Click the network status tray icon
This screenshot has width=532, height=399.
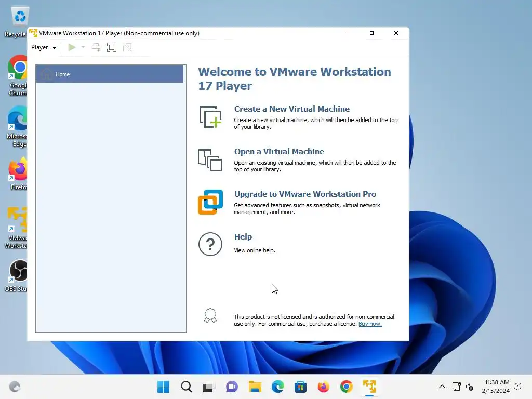point(456,387)
